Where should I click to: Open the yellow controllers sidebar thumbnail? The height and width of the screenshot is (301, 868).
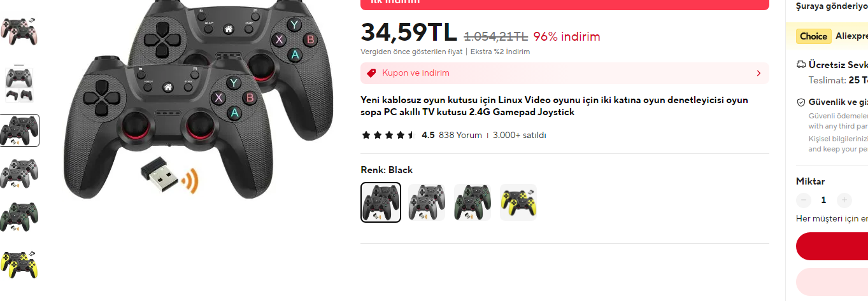point(19,265)
